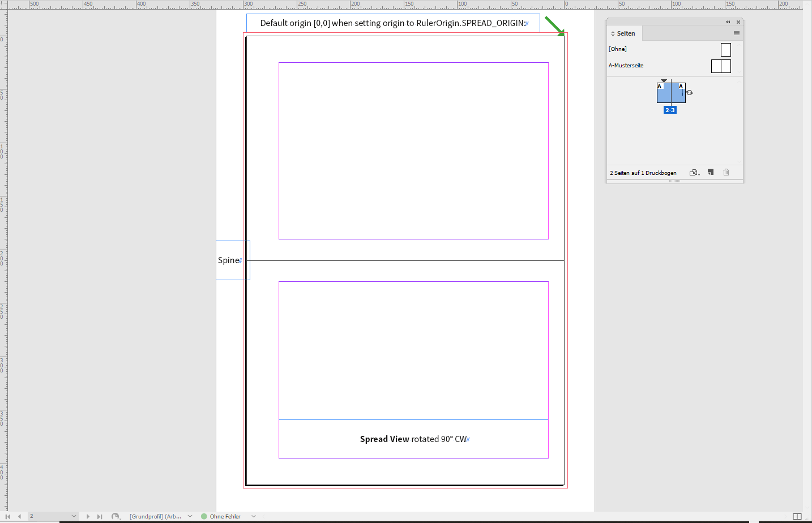Open the Seiten panel flyout menu
This screenshot has width=812, height=523.
click(737, 33)
